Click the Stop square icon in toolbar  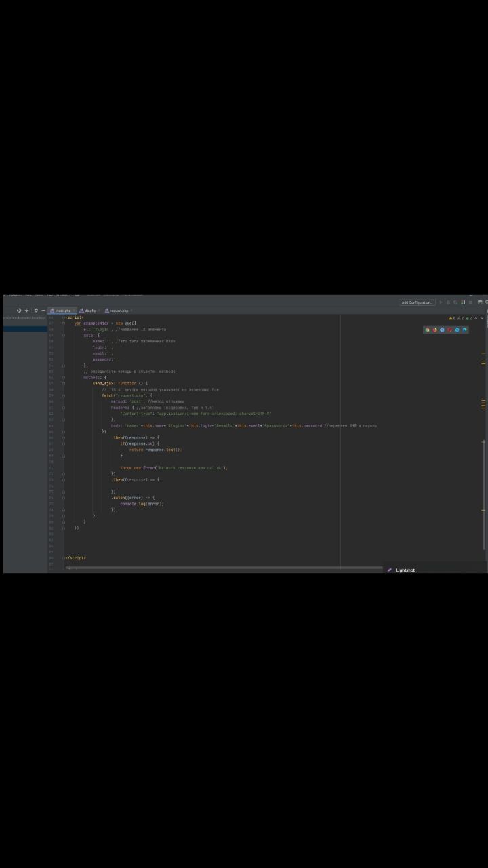click(470, 302)
